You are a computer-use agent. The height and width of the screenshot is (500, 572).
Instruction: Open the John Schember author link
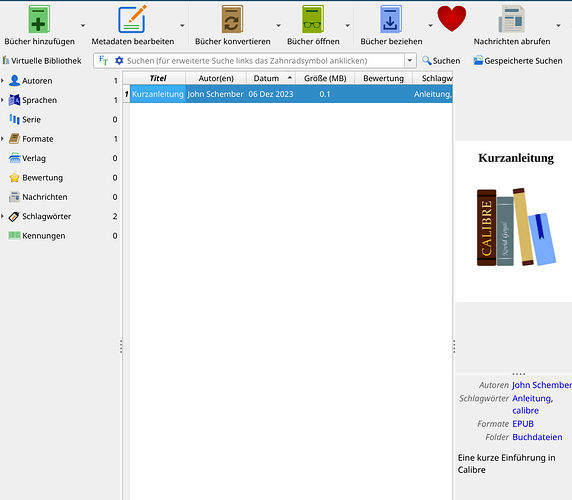pos(542,385)
